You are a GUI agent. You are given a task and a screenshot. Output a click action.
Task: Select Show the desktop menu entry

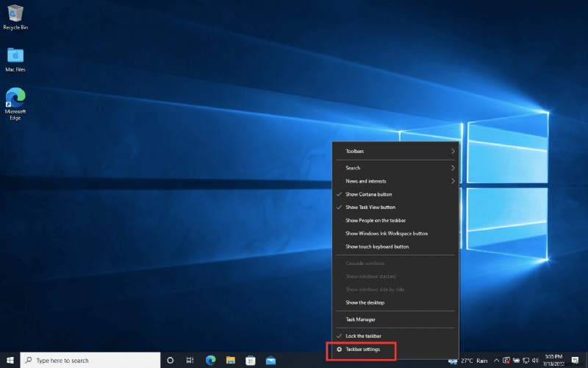[x=365, y=302]
